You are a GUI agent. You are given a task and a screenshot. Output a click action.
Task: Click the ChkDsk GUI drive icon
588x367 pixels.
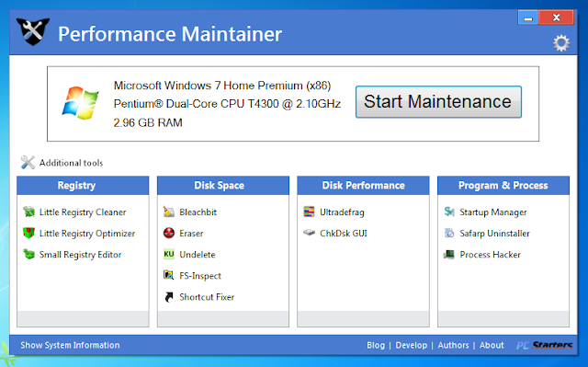(309, 233)
